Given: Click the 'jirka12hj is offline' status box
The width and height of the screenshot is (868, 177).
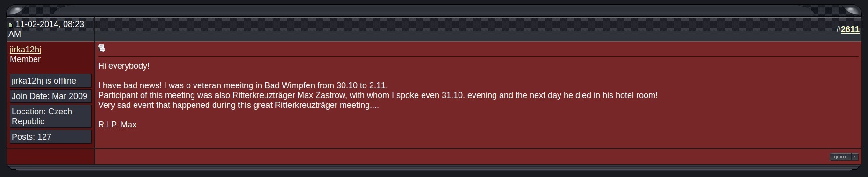Looking at the screenshot, I should [x=50, y=81].
